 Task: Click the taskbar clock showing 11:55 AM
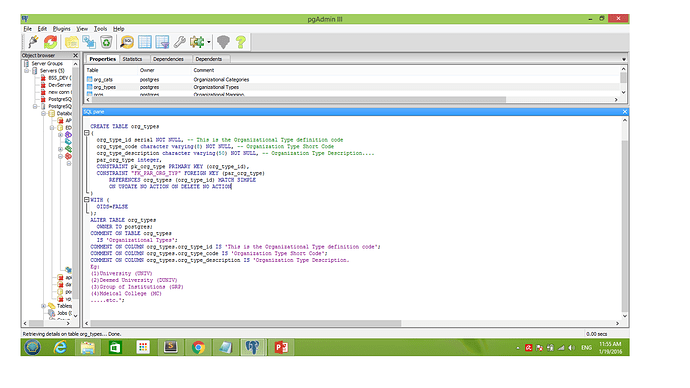coord(610,348)
